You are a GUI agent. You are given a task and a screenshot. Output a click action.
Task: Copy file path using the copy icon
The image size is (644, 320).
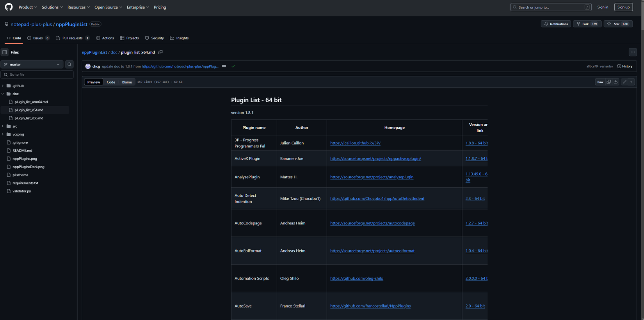tap(160, 52)
